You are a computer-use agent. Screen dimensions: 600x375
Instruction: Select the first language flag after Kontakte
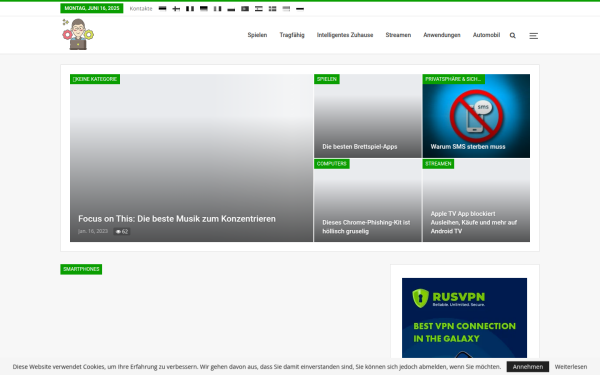(x=162, y=8)
